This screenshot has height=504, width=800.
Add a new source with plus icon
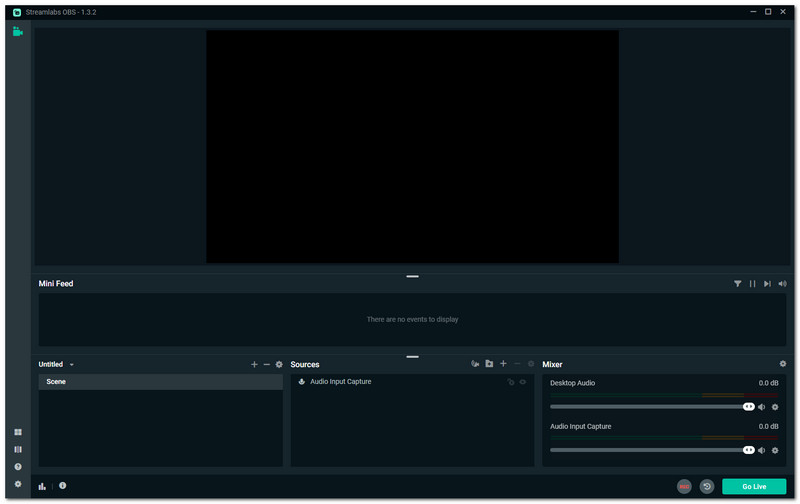503,364
